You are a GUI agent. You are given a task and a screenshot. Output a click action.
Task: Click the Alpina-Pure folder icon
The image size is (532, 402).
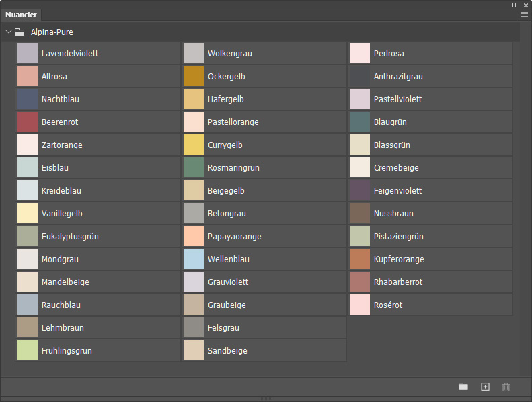pos(20,32)
